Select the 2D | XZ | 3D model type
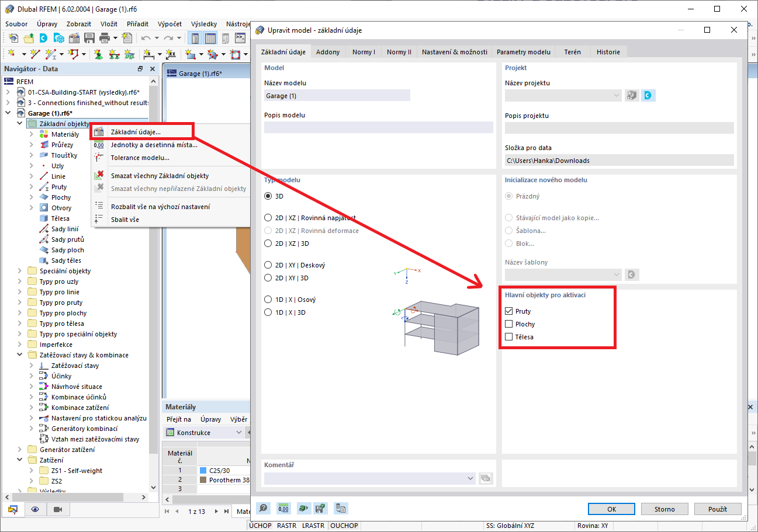Image resolution: width=758 pixels, height=532 pixels. point(268,244)
